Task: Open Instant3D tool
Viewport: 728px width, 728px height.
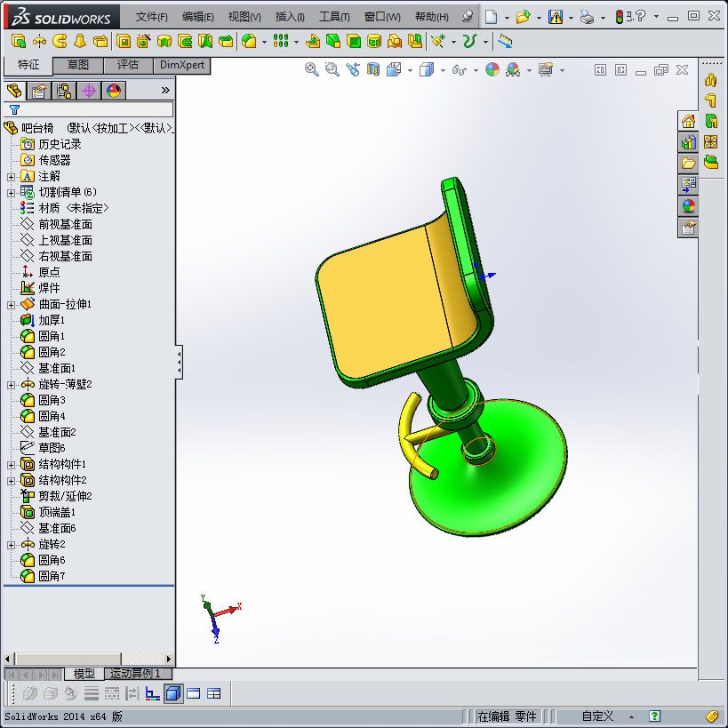Action: point(505,41)
